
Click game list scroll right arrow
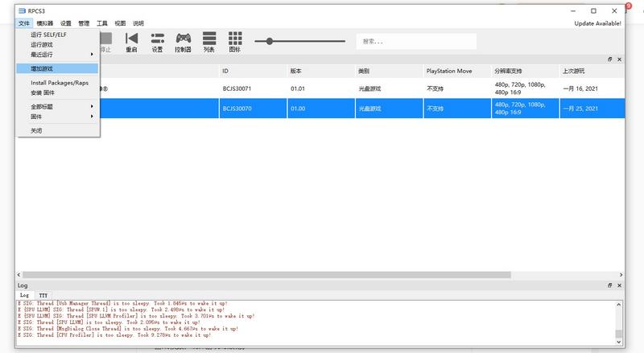(621, 275)
